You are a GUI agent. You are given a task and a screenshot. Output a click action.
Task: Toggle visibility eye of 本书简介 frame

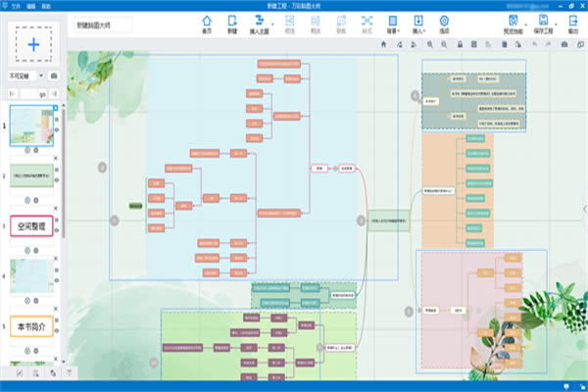pyautogui.click(x=57, y=331)
